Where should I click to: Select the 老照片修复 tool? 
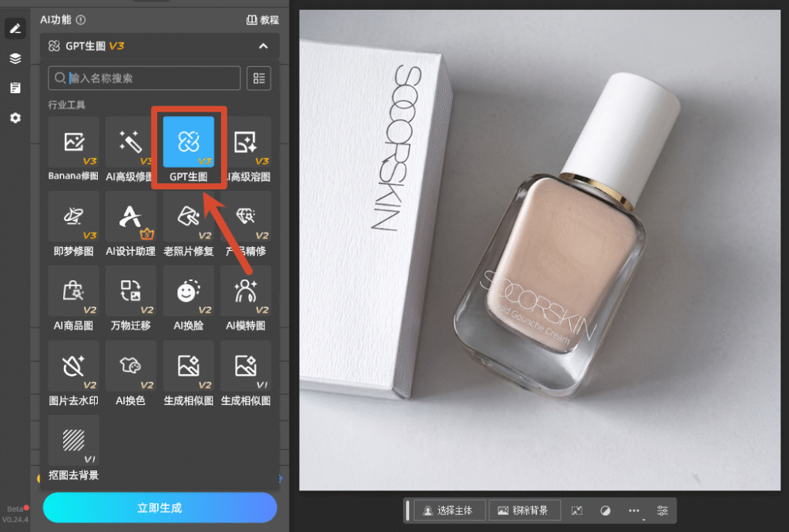tap(189, 224)
